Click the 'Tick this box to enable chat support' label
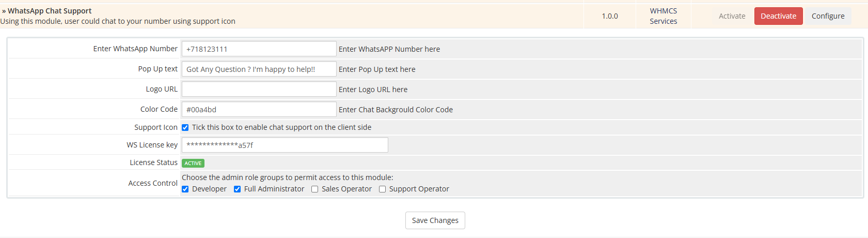The width and height of the screenshot is (868, 238). point(281,127)
